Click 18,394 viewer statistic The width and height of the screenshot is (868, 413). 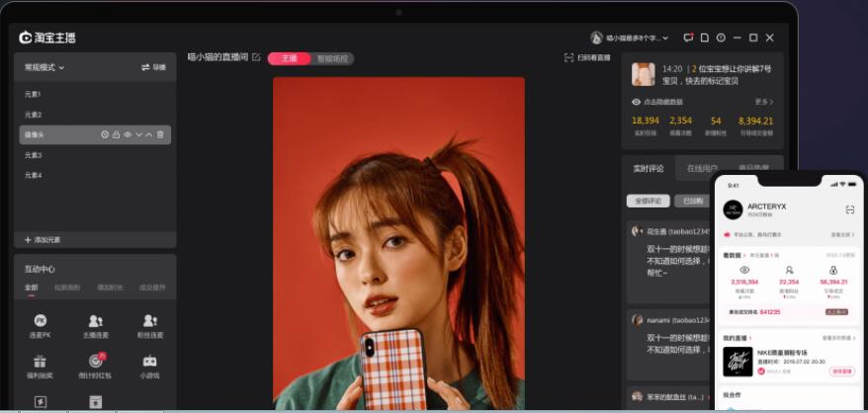[x=645, y=121]
